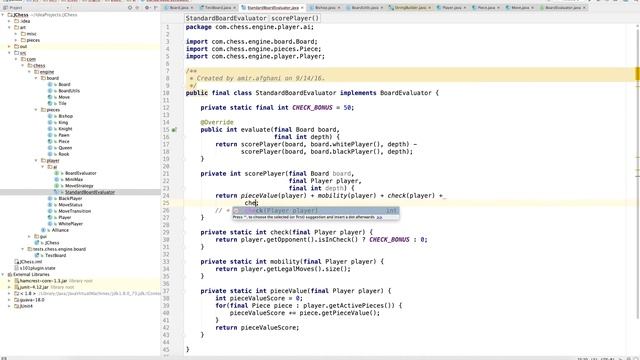The width and height of the screenshot is (640, 360).
Task: Click line number 29 in the gutter
Action: 166,232
